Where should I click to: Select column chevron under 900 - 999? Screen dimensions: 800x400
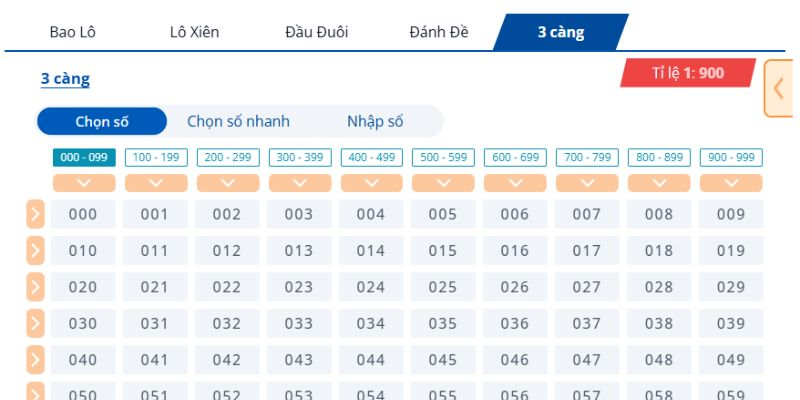point(731,183)
